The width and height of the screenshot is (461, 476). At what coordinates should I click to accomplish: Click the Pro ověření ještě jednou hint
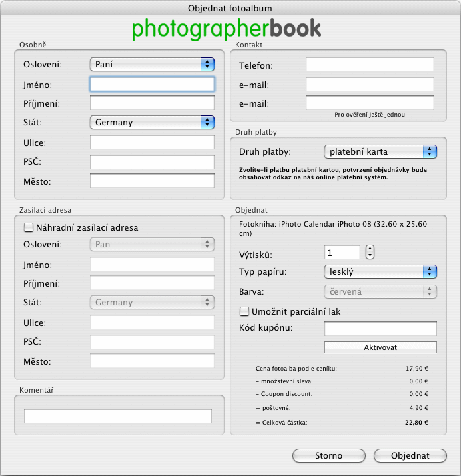(x=370, y=115)
